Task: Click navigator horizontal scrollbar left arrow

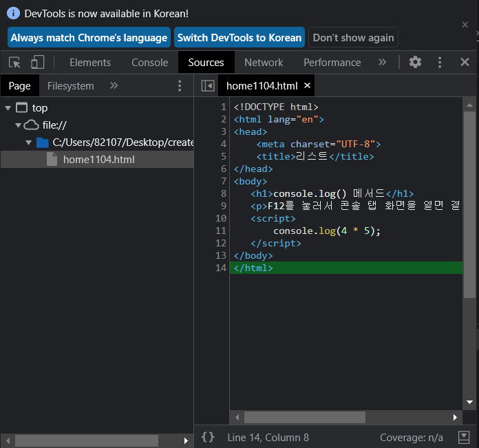Action: tap(8, 440)
